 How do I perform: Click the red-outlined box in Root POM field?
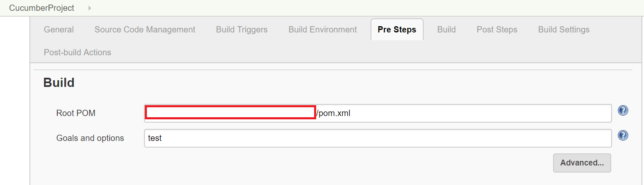(x=230, y=113)
